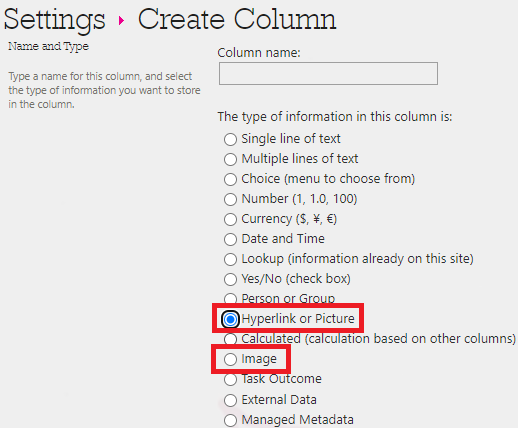Image resolution: width=518 pixels, height=428 pixels.
Task: Click the selected Hyperlink or Picture radio
Action: click(x=230, y=319)
